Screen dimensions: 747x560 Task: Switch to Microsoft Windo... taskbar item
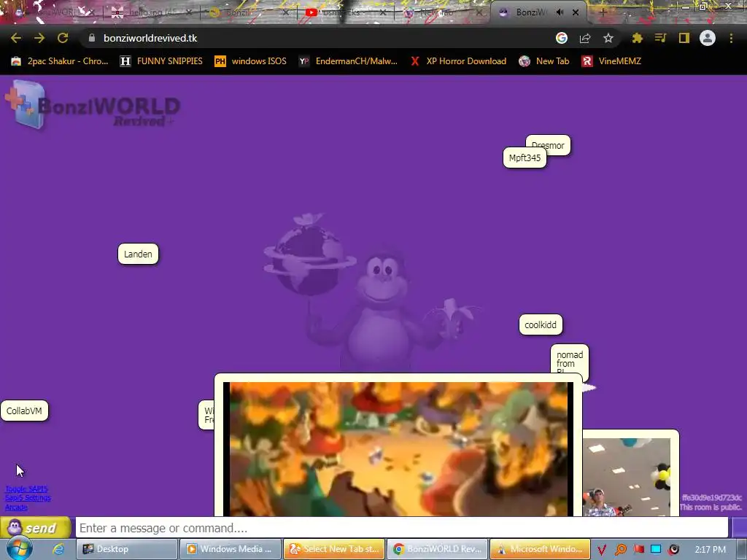click(x=541, y=549)
